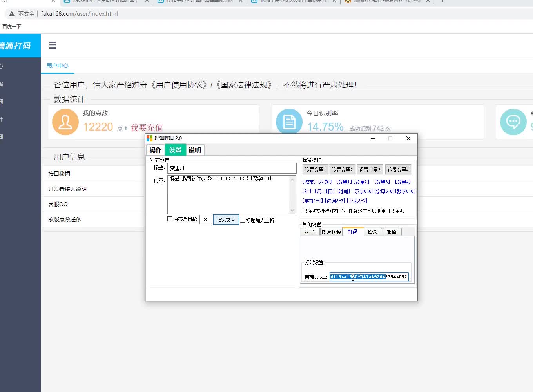
Task: Click the 设置变量1 button
Action: point(315,170)
